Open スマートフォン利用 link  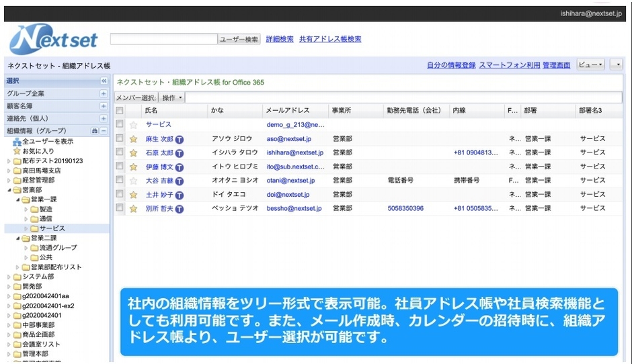pos(510,65)
